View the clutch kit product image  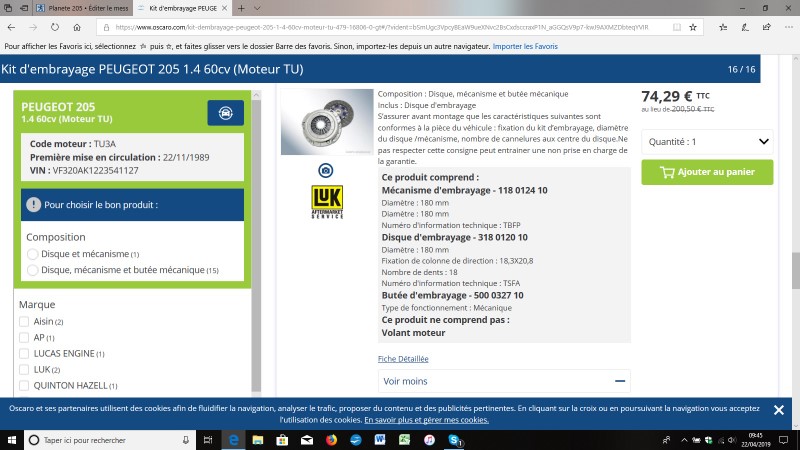[327, 122]
